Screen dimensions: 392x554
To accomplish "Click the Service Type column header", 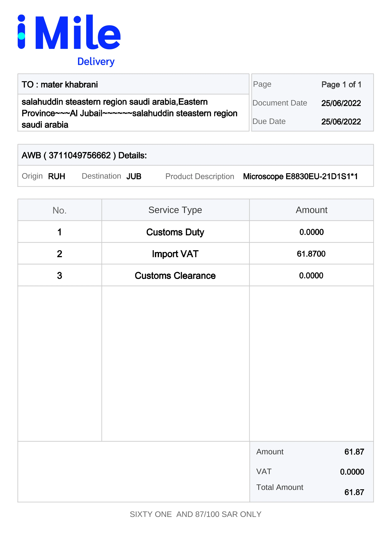I will pos(175,210).
